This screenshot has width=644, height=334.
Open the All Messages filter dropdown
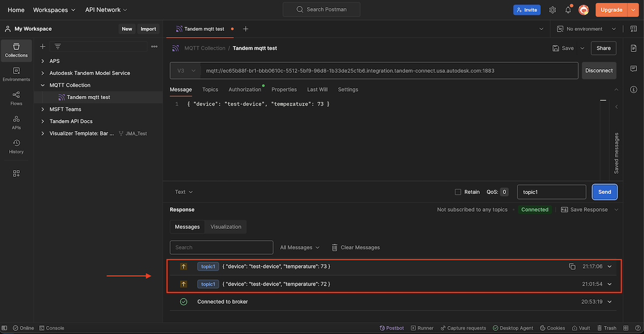click(x=299, y=248)
